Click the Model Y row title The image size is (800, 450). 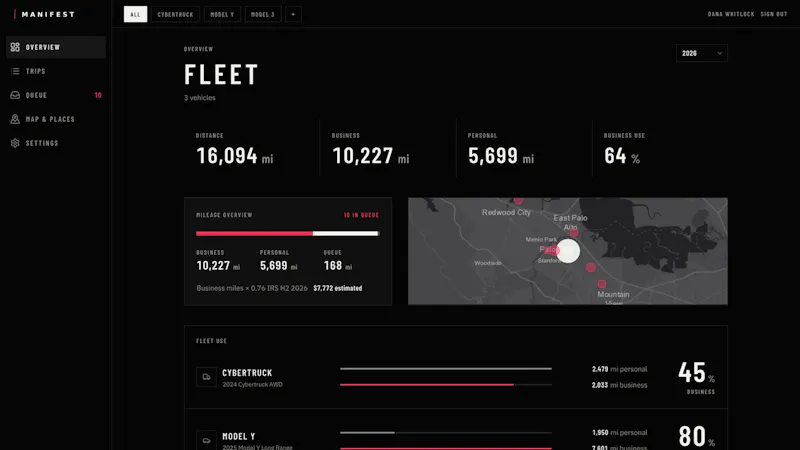pos(239,436)
